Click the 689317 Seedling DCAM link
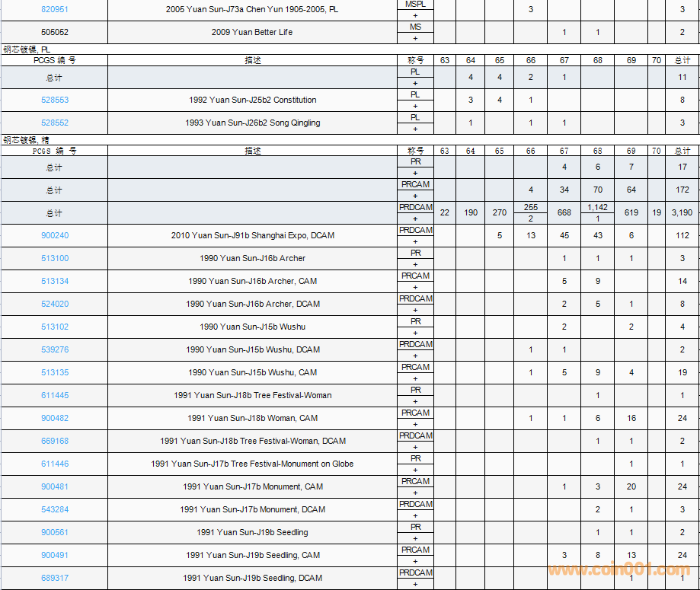This screenshot has height=590, width=700. click(54, 578)
